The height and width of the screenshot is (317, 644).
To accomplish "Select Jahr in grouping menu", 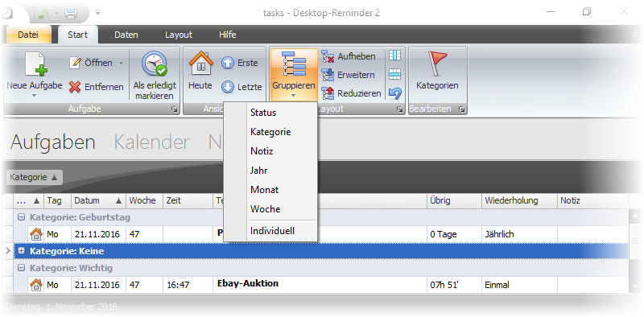I will point(270,171).
